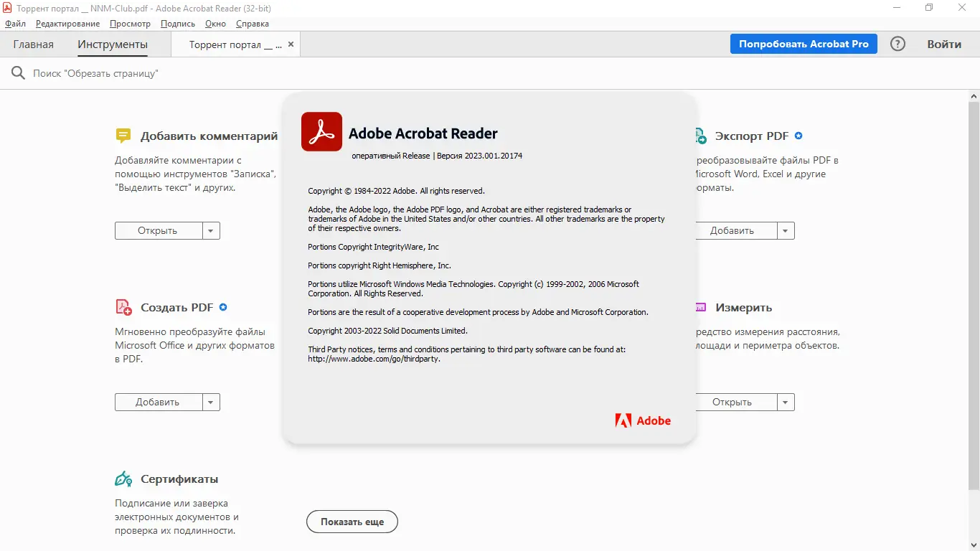This screenshot has width=980, height=551.
Task: Click the Adobe logo in About dialog
Action: pyautogui.click(x=643, y=420)
